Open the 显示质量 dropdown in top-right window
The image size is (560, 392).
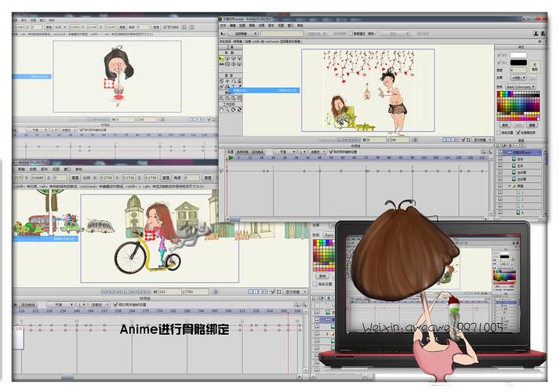tap(482, 140)
